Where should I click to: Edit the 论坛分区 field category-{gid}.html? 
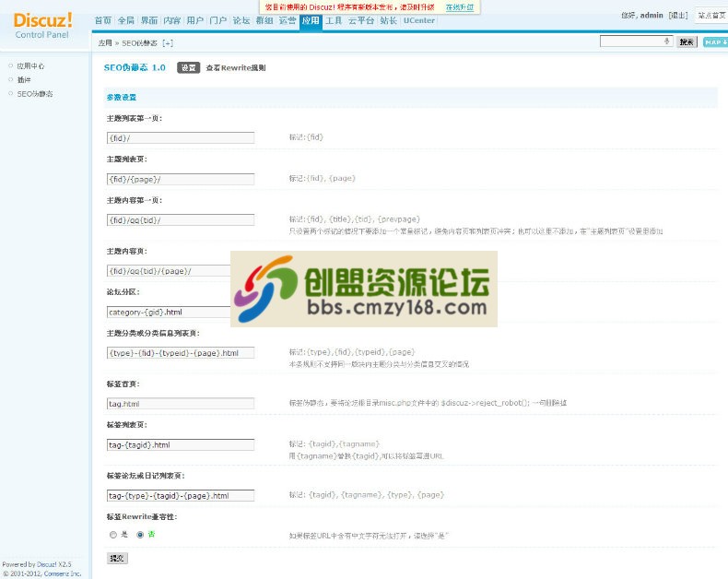[x=169, y=312]
